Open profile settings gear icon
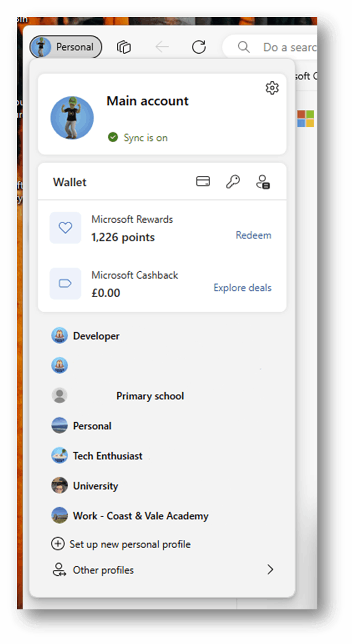The width and height of the screenshot is (352, 644). 272,88
